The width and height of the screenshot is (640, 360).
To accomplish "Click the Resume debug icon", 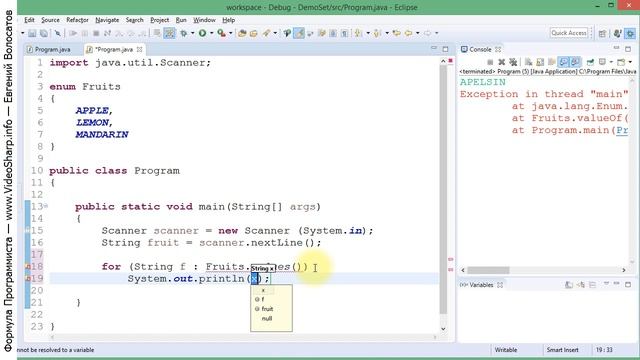I will (x=73, y=33).
